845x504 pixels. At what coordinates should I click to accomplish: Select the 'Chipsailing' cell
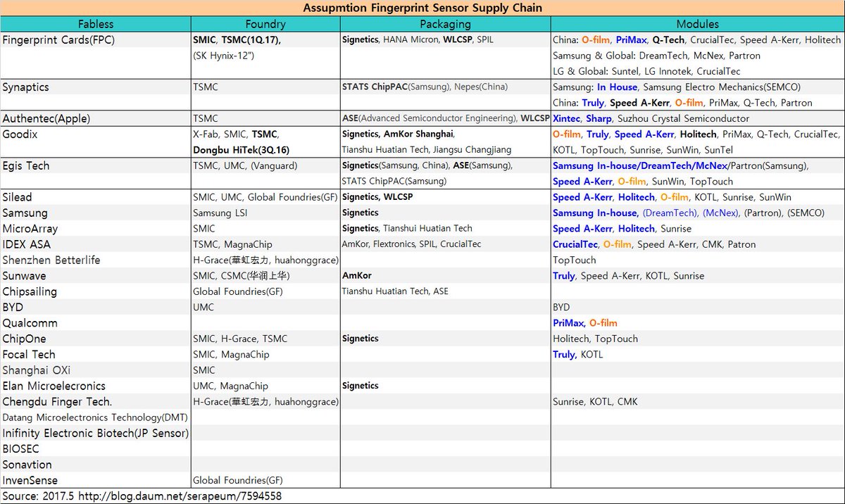(30, 291)
